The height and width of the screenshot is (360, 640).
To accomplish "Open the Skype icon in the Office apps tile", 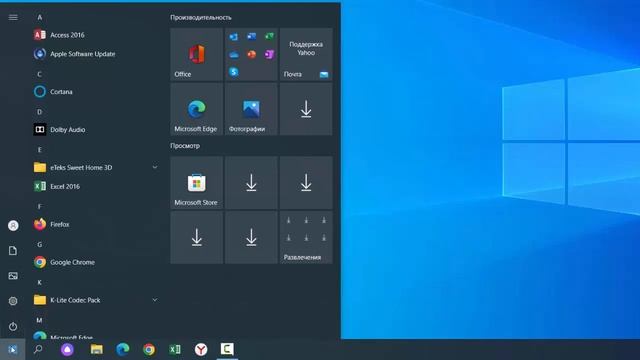I will click(x=234, y=72).
